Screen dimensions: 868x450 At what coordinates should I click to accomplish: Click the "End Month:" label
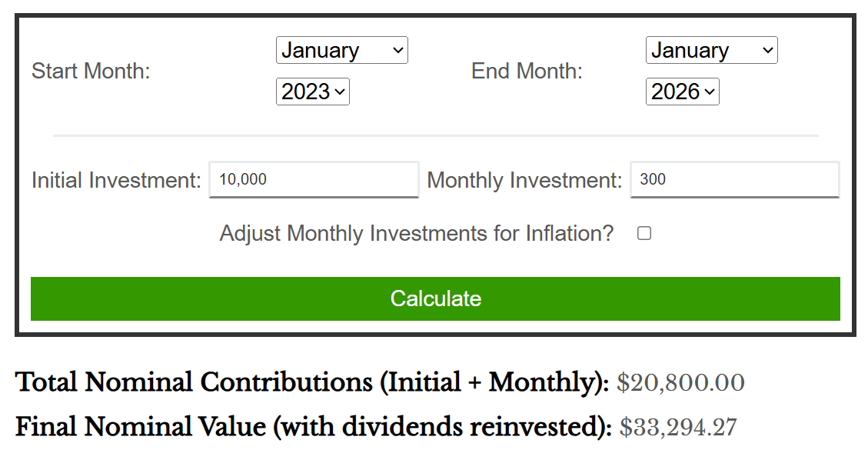[527, 72]
